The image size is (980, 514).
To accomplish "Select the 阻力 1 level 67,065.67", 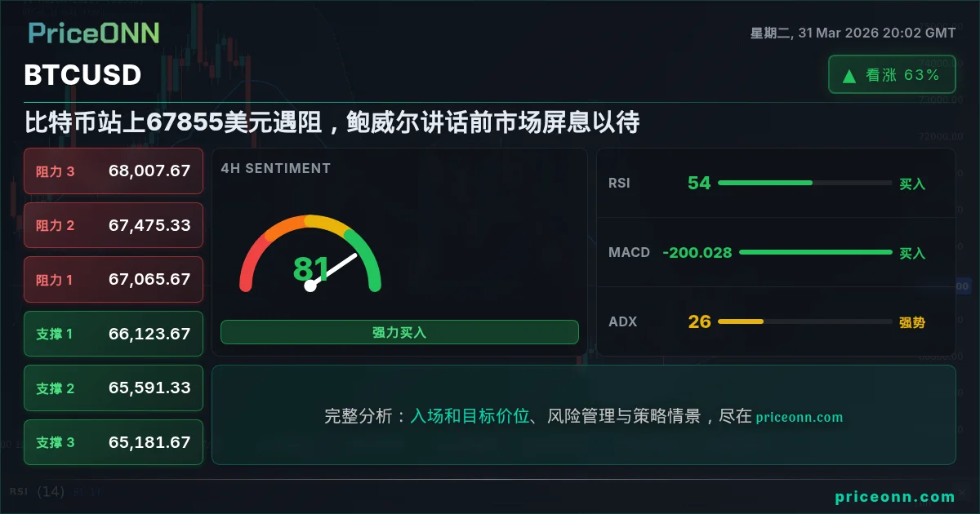I will point(114,280).
